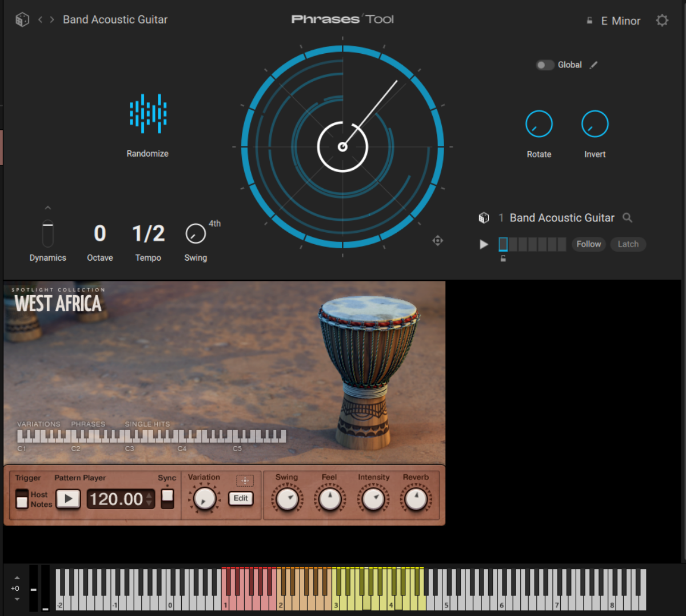Click the mod wheel strip
Image resolution: width=686 pixels, height=616 pixels.
click(x=45, y=588)
